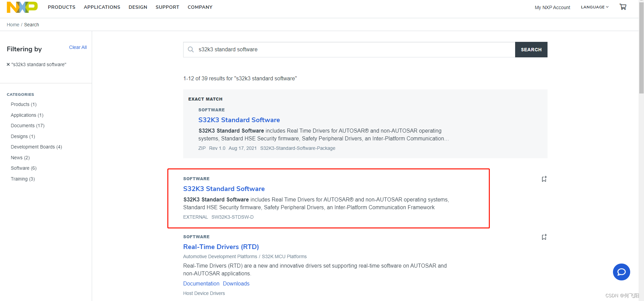This screenshot has height=301, width=644.
Task: Open S32K MCU Platforms breadcrumb
Action: tap(284, 256)
